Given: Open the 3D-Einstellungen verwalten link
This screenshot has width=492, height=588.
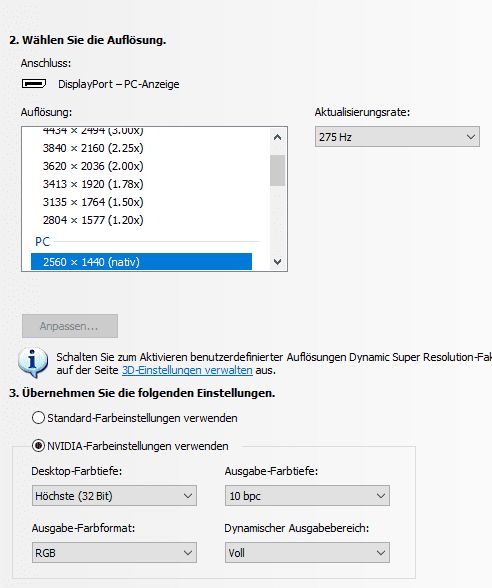Looking at the screenshot, I should [x=187, y=370].
